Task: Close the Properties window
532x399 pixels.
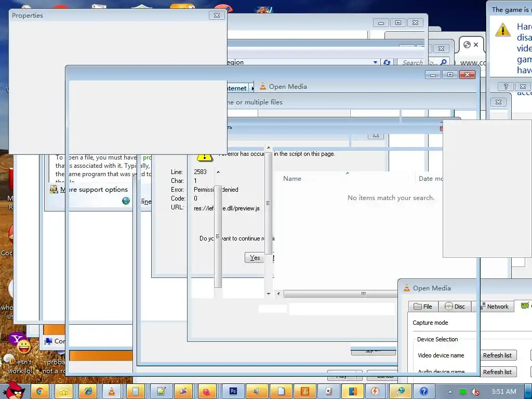Action: click(217, 15)
